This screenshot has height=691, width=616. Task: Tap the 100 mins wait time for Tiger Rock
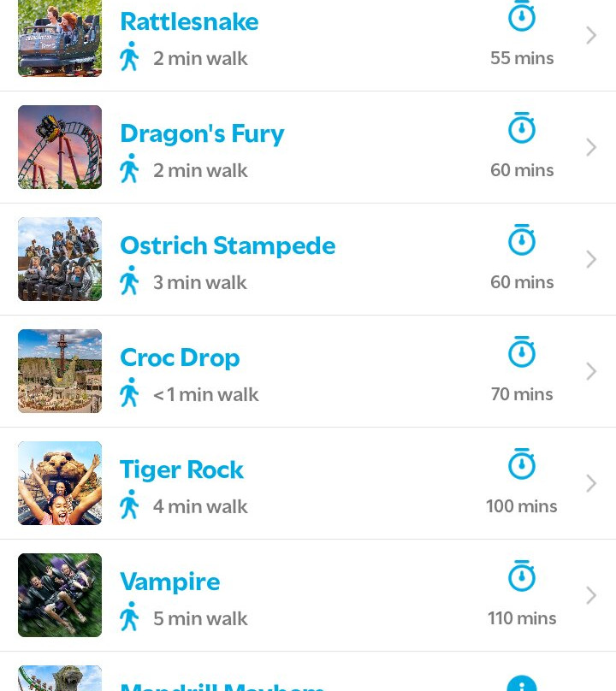coord(522,506)
